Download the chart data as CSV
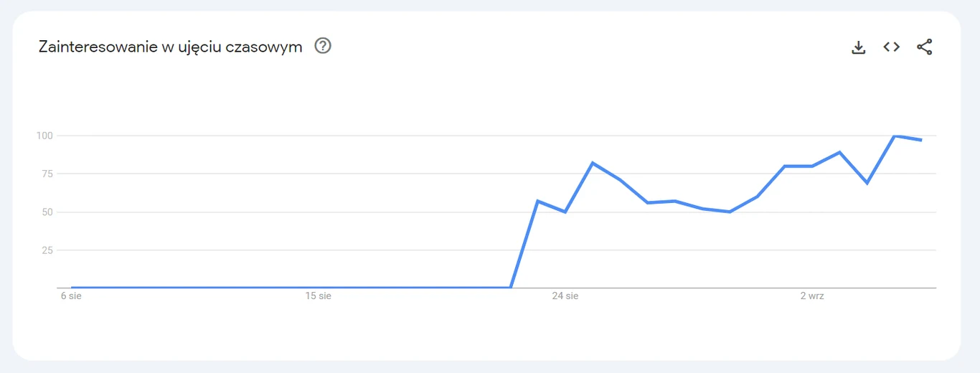 [x=858, y=47]
